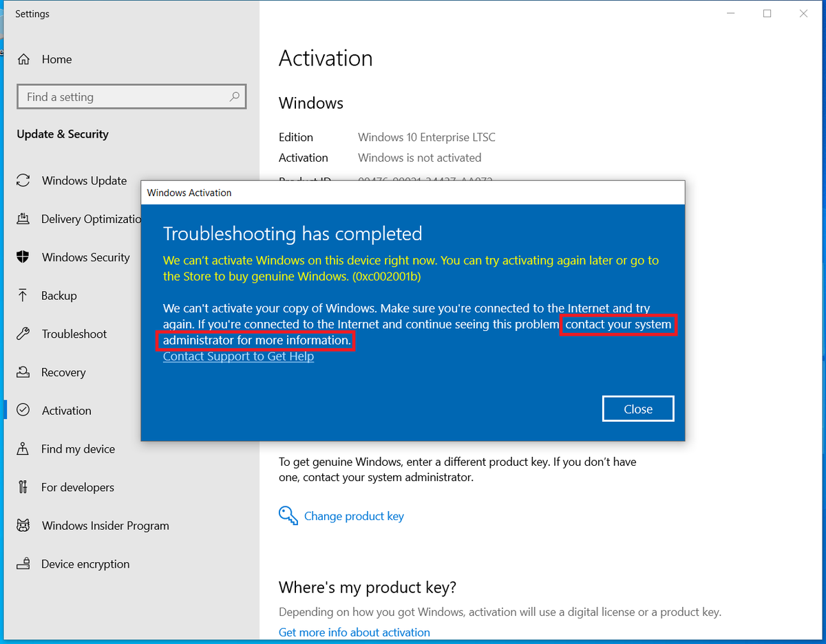This screenshot has height=644, width=826.
Task: Click the Change product key icon
Action: point(288,515)
